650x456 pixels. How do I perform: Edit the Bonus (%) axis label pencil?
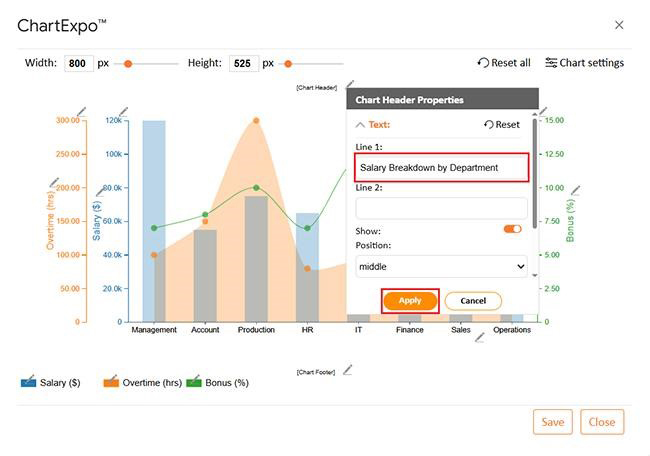click(x=576, y=190)
